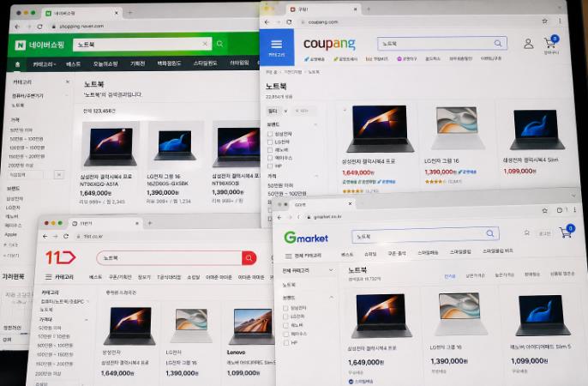Collapse the 가격대 section in 11st sidebar
Image resolution: width=588 pixels, height=386 pixels.
87,320
